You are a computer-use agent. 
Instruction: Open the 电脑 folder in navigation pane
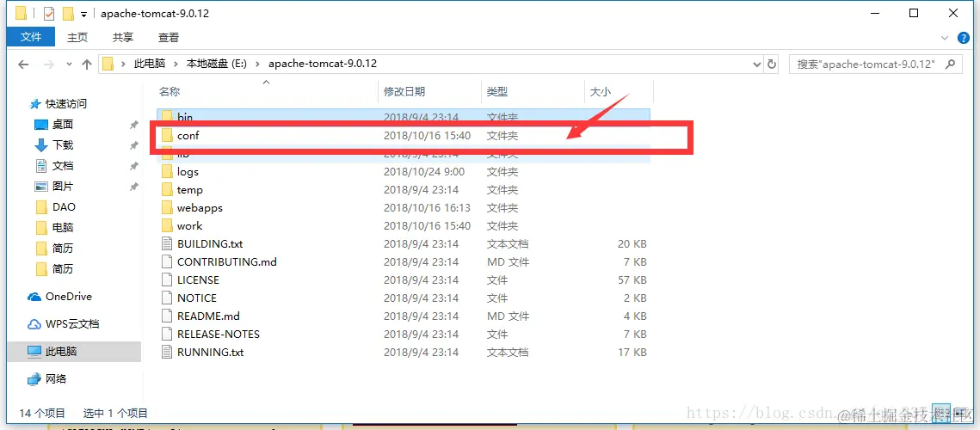(x=63, y=228)
